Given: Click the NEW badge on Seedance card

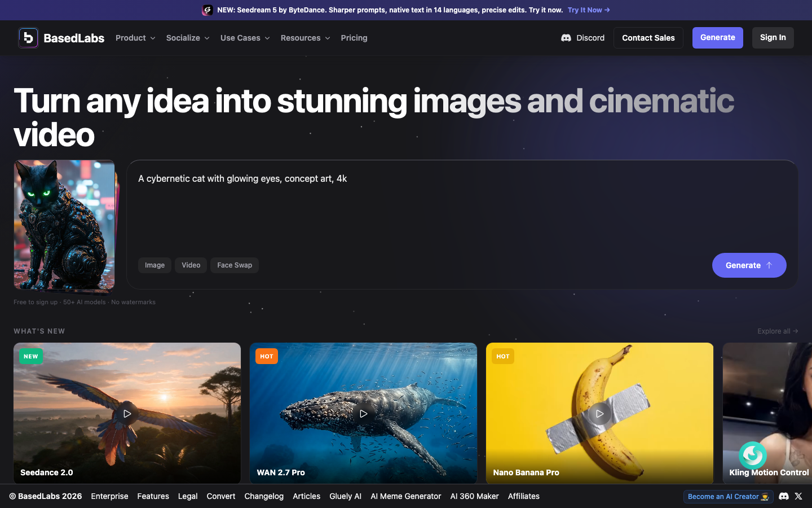Looking at the screenshot, I should (31, 356).
